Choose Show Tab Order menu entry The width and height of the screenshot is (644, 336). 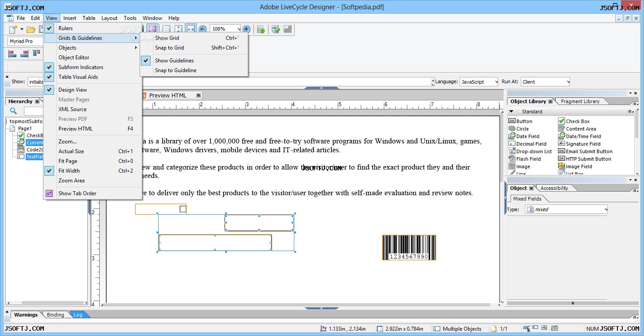93,193
